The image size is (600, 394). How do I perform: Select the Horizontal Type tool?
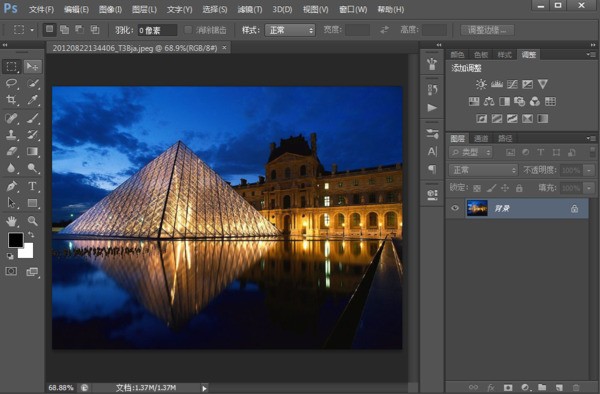[33, 186]
